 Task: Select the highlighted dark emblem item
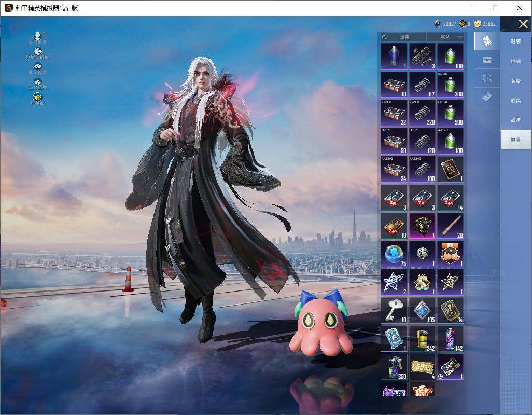[422, 226]
